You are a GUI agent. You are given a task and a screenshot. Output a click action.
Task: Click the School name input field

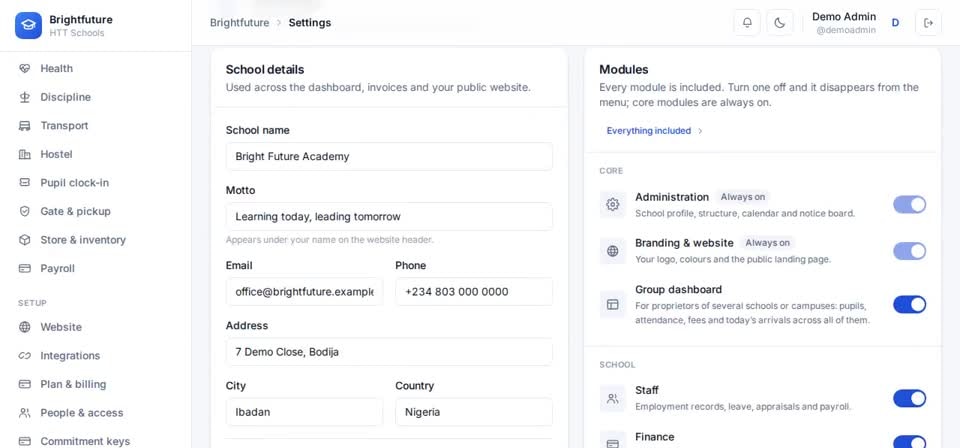pyautogui.click(x=389, y=157)
